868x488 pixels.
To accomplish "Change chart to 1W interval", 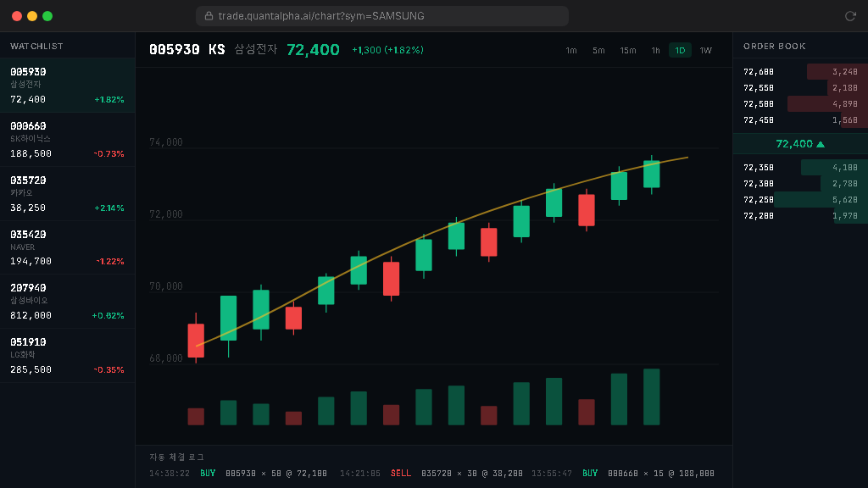I will (x=705, y=51).
